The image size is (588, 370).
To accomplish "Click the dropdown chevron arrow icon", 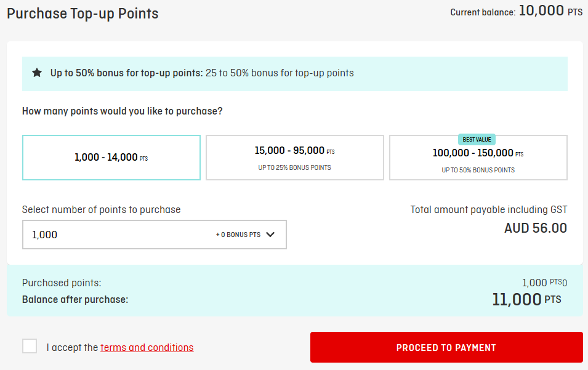I will click(x=270, y=235).
